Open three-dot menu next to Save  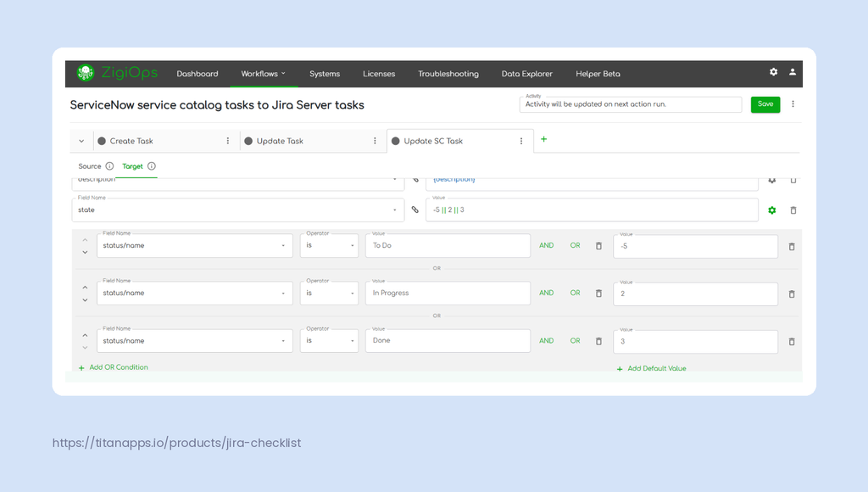pyautogui.click(x=793, y=104)
